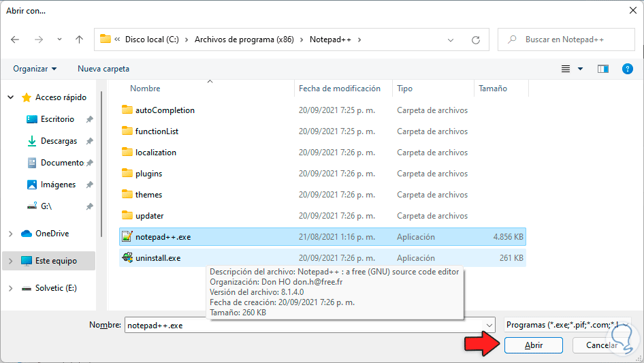Select the functionList folder
Image resolution: width=644 pixels, height=363 pixels.
pyautogui.click(x=157, y=131)
